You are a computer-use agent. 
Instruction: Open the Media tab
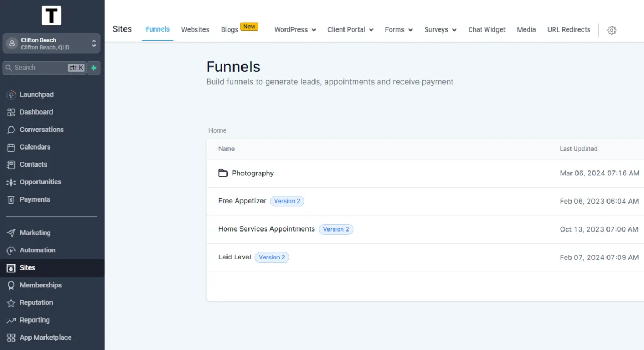(526, 30)
